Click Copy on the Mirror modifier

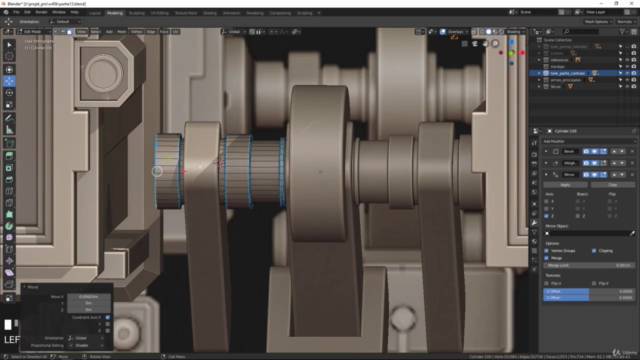tap(613, 185)
